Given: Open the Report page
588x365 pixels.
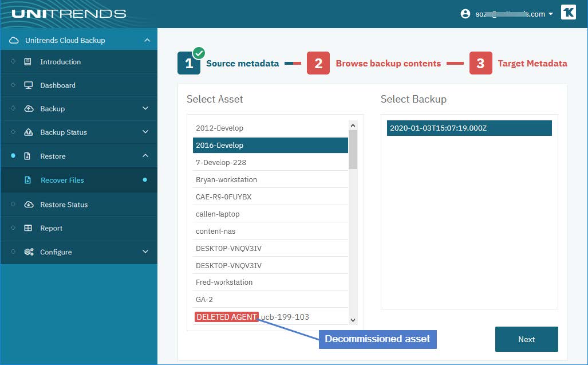Looking at the screenshot, I should [x=51, y=228].
